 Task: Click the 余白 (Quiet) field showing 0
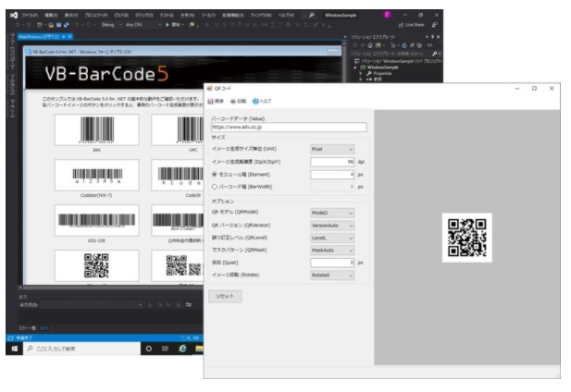point(332,263)
